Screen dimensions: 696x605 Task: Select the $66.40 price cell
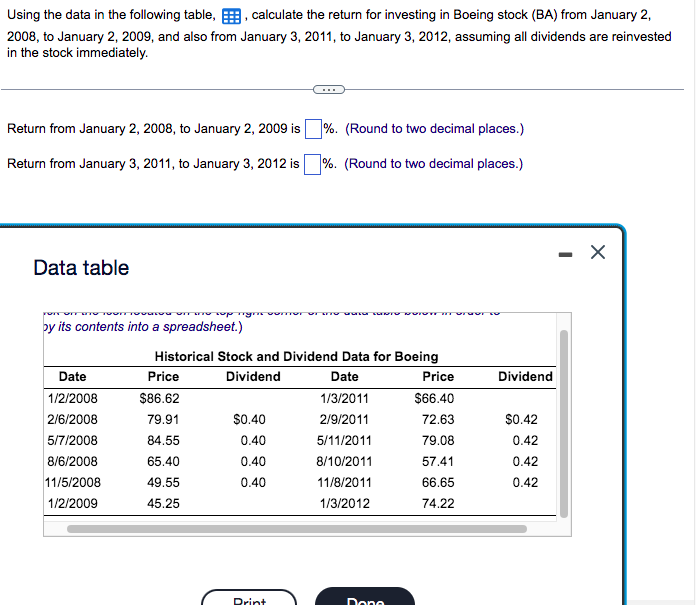(434, 399)
